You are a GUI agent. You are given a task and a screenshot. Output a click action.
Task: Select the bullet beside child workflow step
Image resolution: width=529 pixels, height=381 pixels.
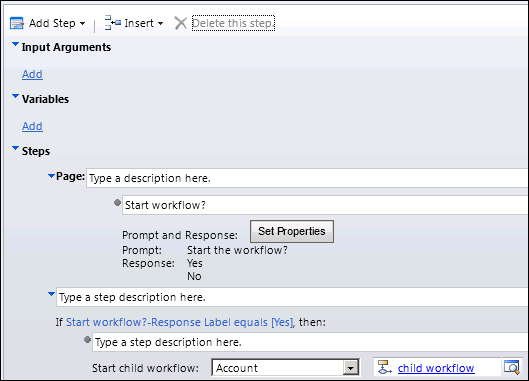pyautogui.click(x=87, y=340)
